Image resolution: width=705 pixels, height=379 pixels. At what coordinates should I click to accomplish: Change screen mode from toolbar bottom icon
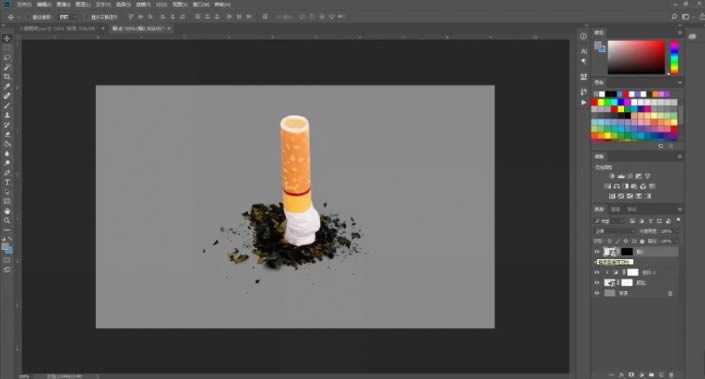click(7, 269)
